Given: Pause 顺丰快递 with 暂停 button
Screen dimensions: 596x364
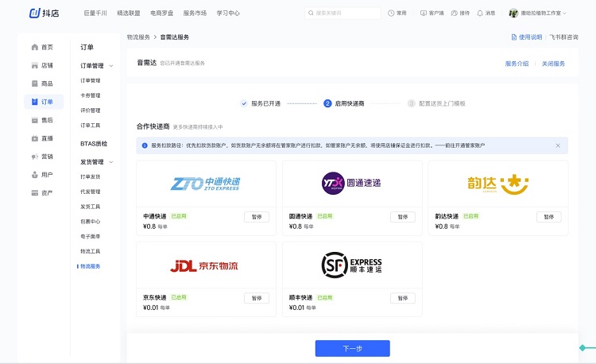Looking at the screenshot, I should pyautogui.click(x=402, y=298).
